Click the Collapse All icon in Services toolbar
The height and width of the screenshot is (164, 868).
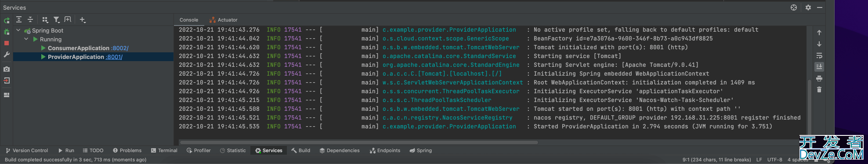point(30,19)
